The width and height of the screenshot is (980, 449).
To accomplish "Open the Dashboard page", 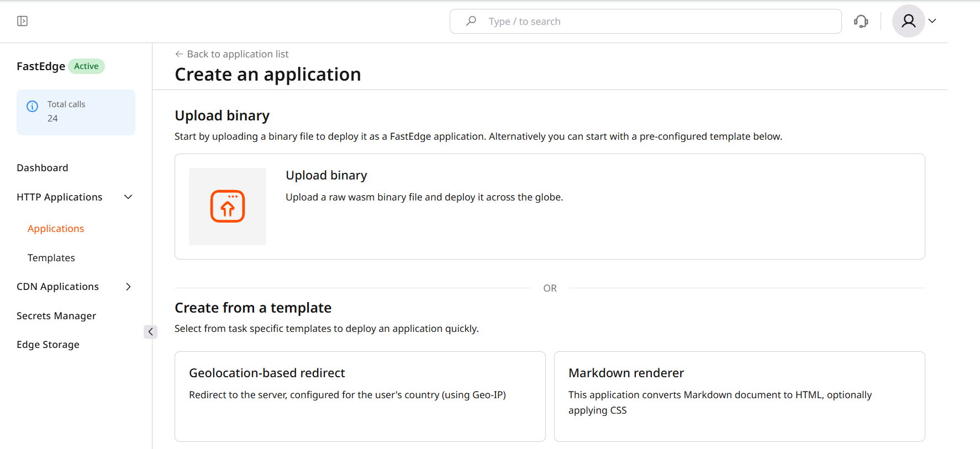I will click(43, 168).
